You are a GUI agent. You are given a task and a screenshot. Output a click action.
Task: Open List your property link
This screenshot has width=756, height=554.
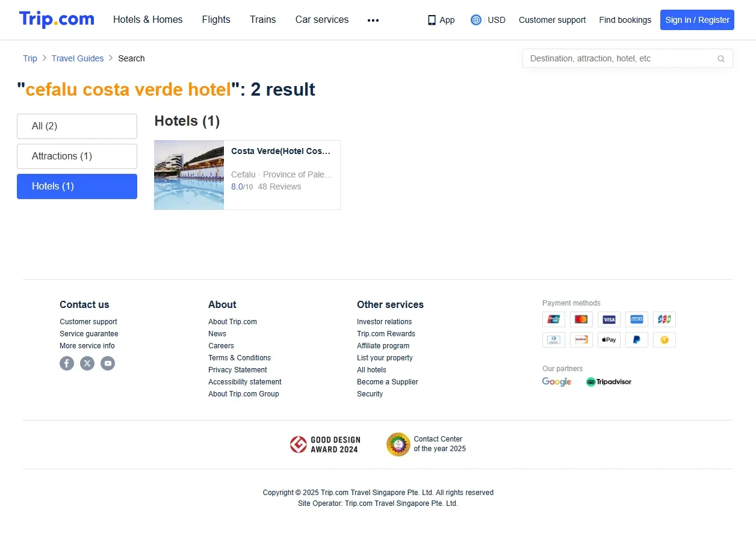coord(385,358)
